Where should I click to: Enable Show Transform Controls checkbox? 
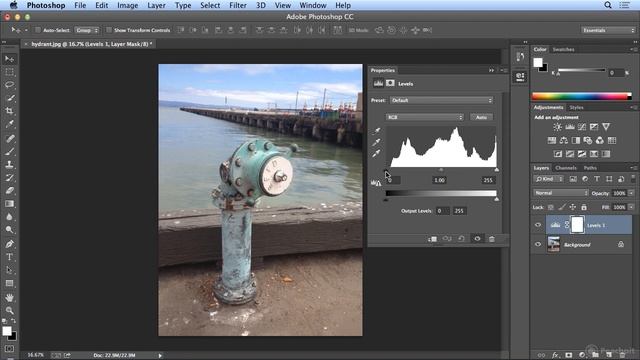pyautogui.click(x=109, y=30)
